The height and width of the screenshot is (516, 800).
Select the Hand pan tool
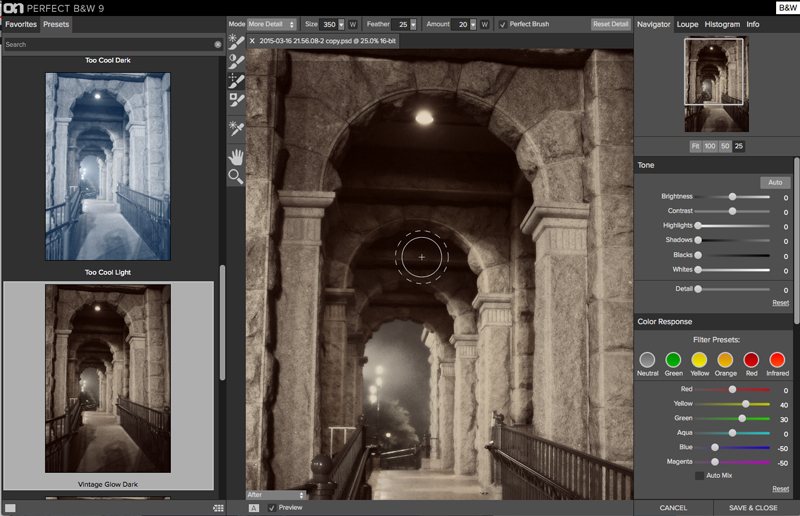236,156
